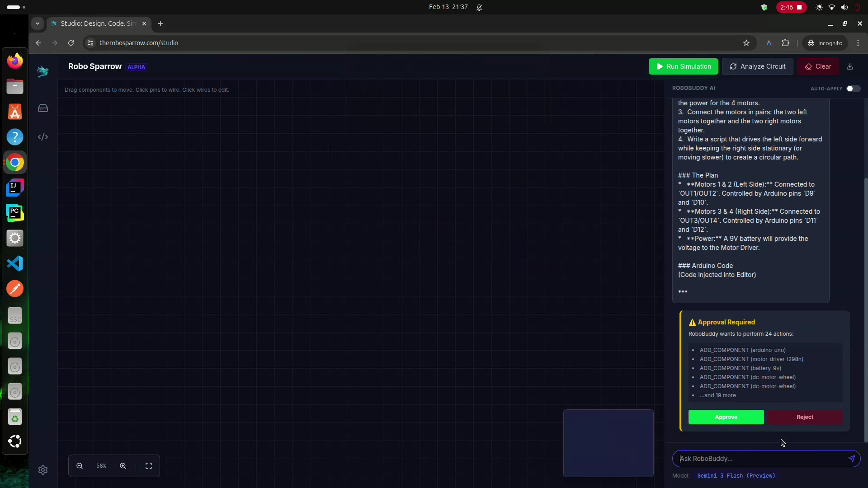Open the settings gear in left sidebar
This screenshot has height=488, width=868.
pos(43,470)
